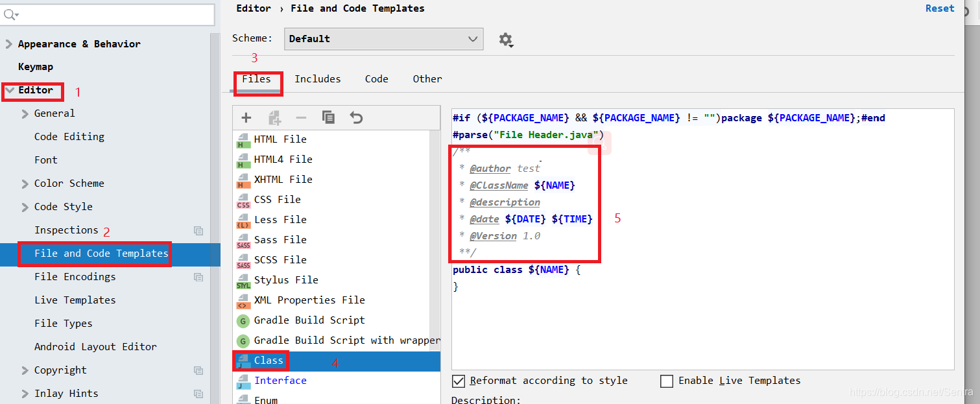Click the remove template minus icon
The height and width of the screenshot is (404, 980).
tap(301, 117)
